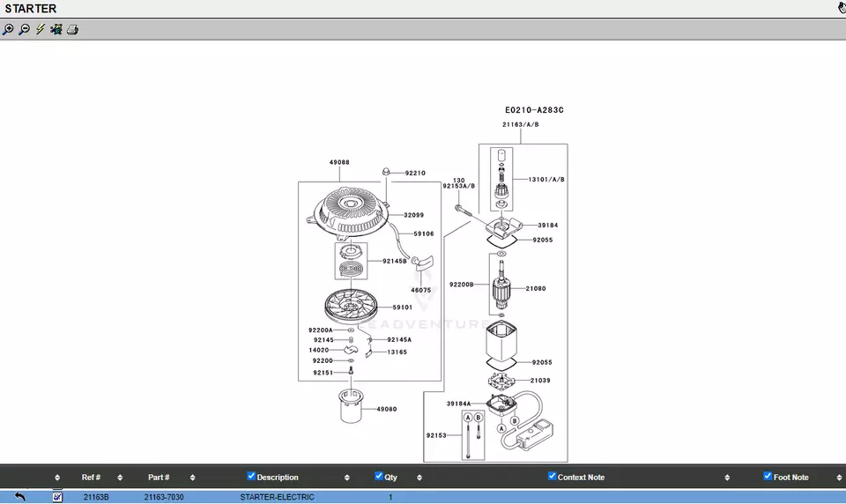Click the lightning bolt toolbar icon
Image resolution: width=846 pixels, height=504 pixels.
pos(40,29)
